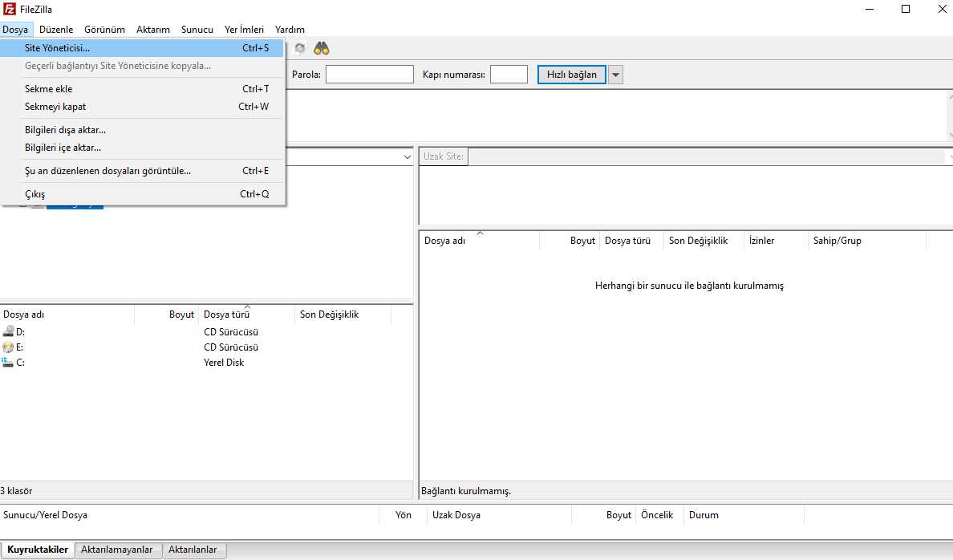The height and width of the screenshot is (560, 953).
Task: Sort remote list by Son Değişiklik header
Action: 704,241
